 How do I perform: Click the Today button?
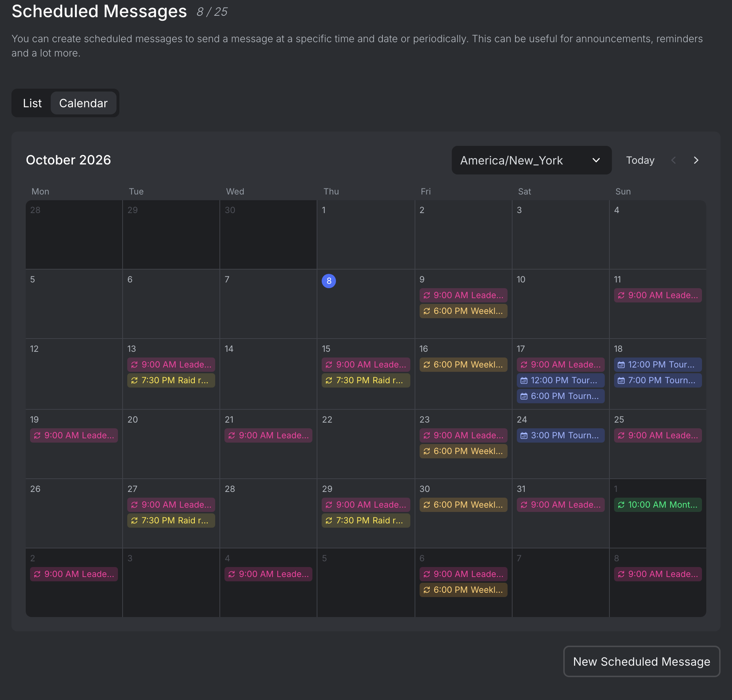point(640,160)
